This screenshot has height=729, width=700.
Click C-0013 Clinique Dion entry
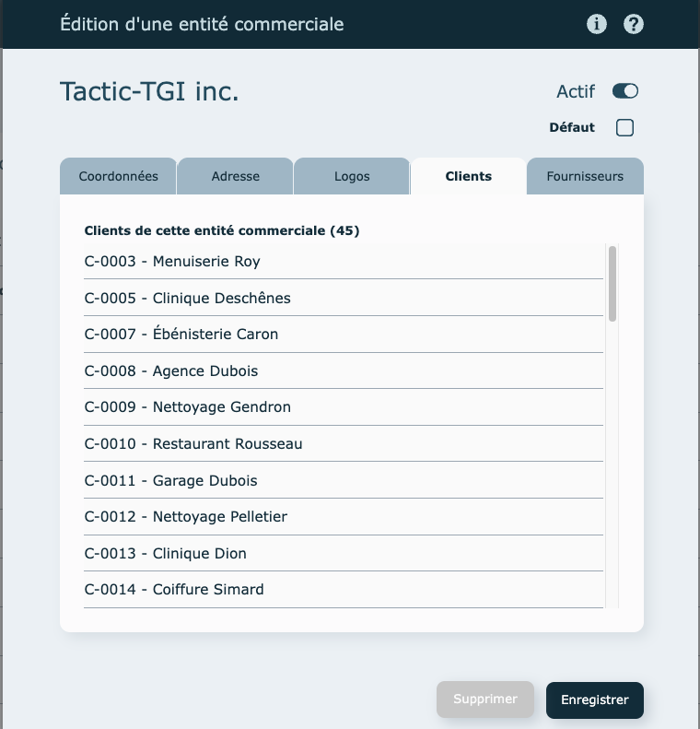pos(165,554)
